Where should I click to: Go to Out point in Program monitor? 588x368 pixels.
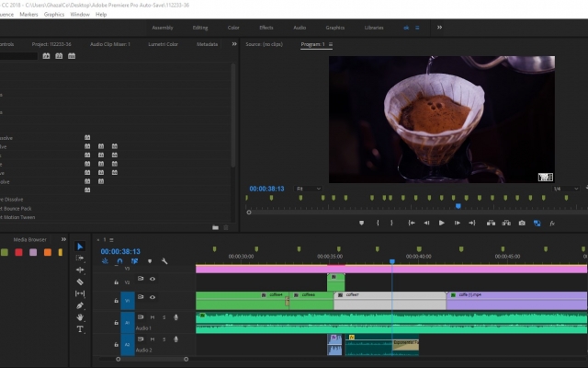pos(472,223)
